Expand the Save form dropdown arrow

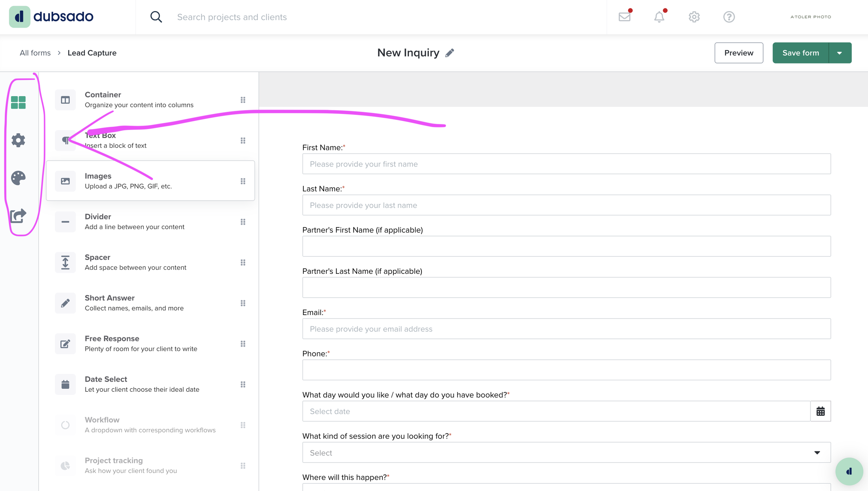click(x=840, y=53)
